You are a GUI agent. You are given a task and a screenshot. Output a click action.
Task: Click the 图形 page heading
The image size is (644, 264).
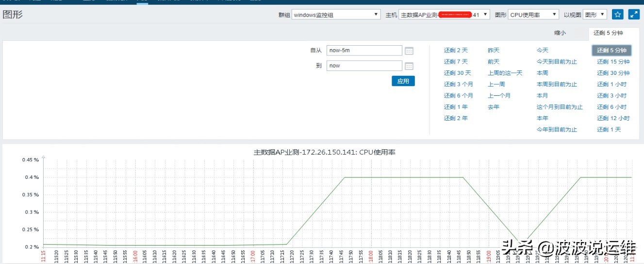tap(13, 15)
